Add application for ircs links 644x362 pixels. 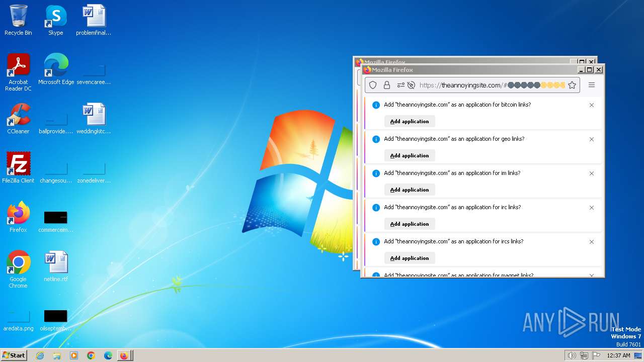pos(410,258)
